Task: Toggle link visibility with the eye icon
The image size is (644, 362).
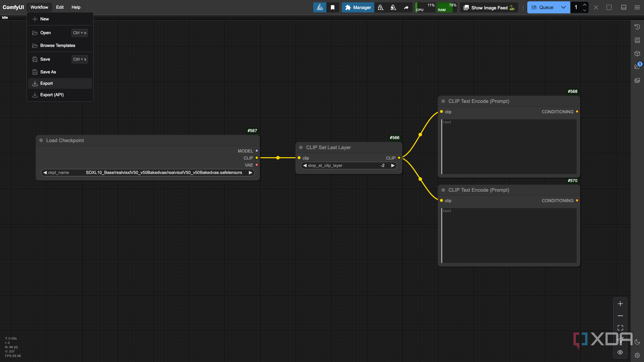Action: [620, 352]
